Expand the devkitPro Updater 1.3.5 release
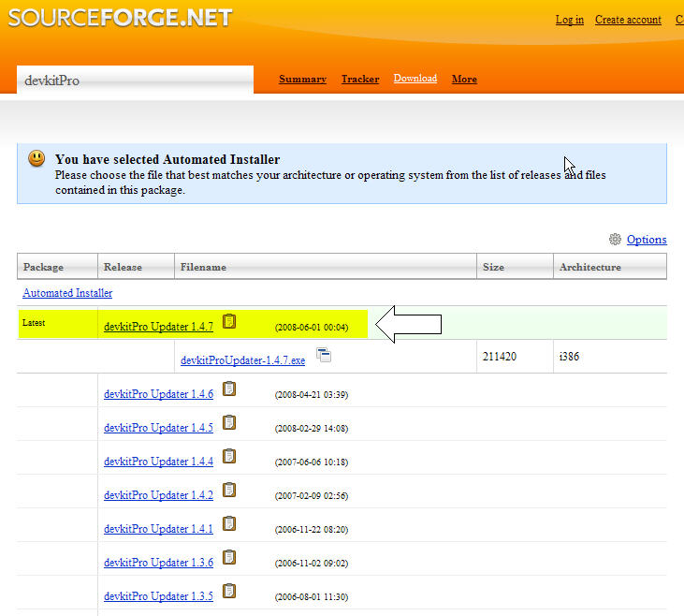684x616 pixels. point(158,596)
